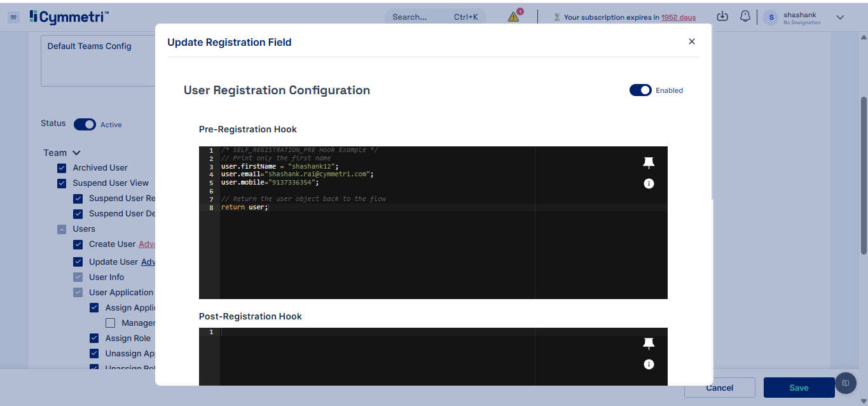Click the user.email code line
The width and height of the screenshot is (868, 406).
pos(297,174)
